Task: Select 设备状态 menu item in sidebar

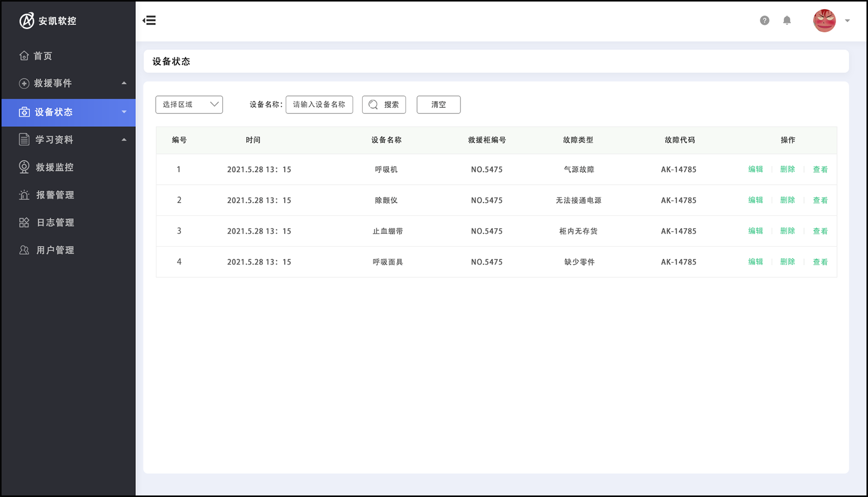Action: pos(53,112)
